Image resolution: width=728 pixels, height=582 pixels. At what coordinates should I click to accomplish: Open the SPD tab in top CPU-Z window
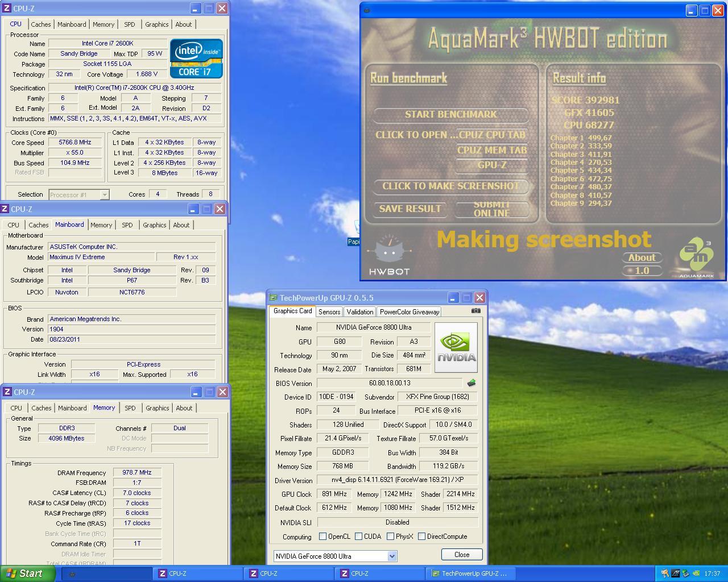click(130, 24)
